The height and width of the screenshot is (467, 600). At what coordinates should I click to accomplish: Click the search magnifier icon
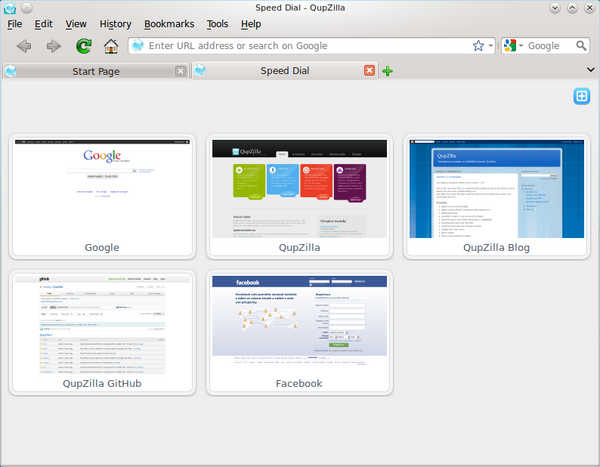click(579, 46)
